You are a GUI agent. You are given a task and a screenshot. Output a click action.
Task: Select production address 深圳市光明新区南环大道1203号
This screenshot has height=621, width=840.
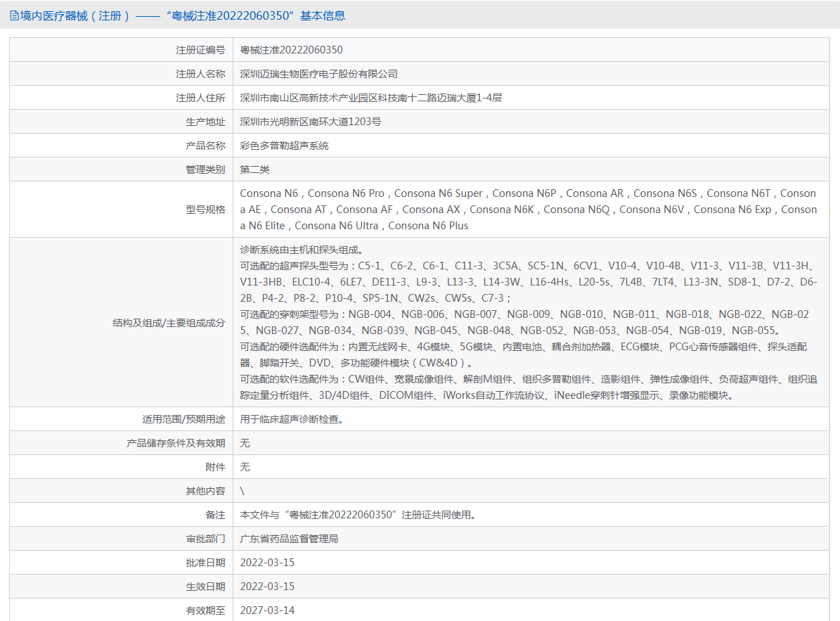tap(310, 122)
